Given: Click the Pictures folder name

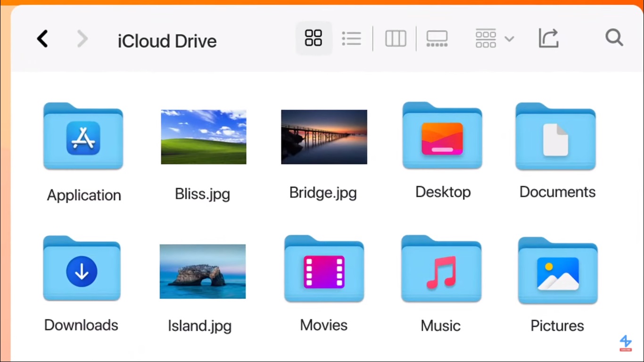Looking at the screenshot, I should 557,326.
